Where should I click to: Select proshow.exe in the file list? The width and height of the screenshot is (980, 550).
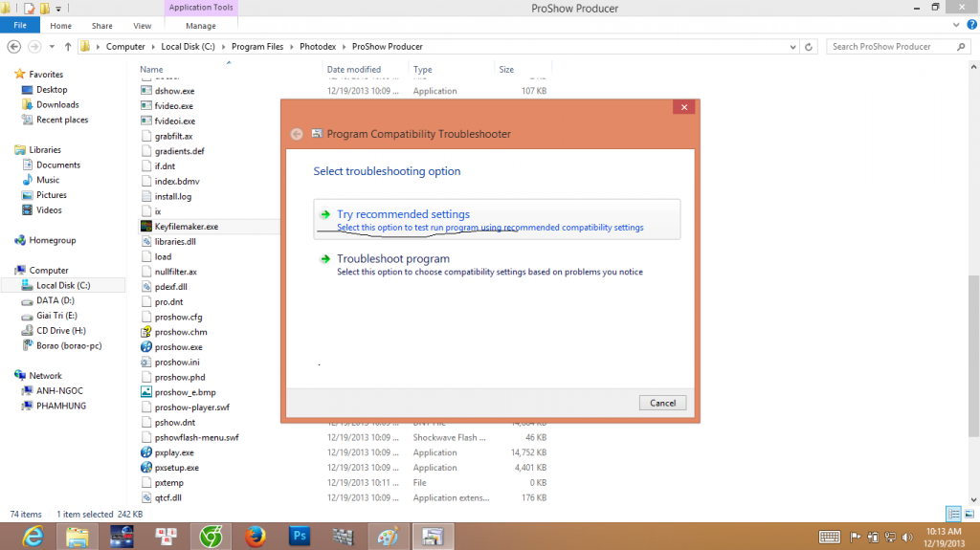(x=179, y=347)
